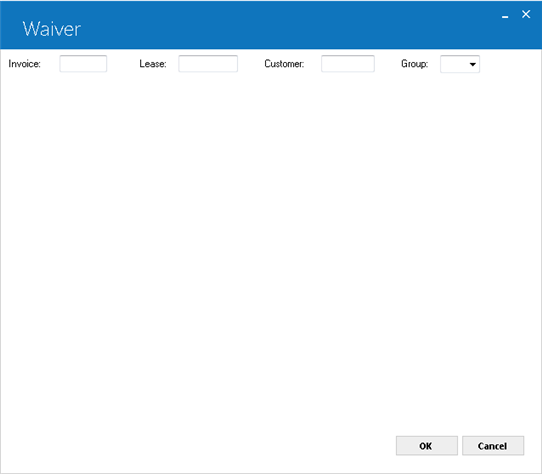Click the Group label
The image size is (542, 474).
(414, 64)
